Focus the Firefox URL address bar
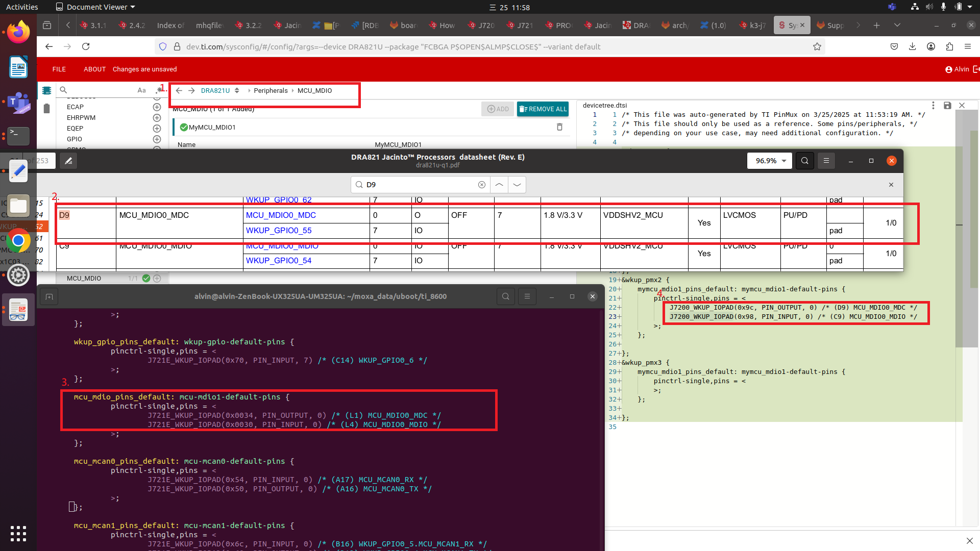The height and width of the screenshot is (551, 980). tap(490, 46)
